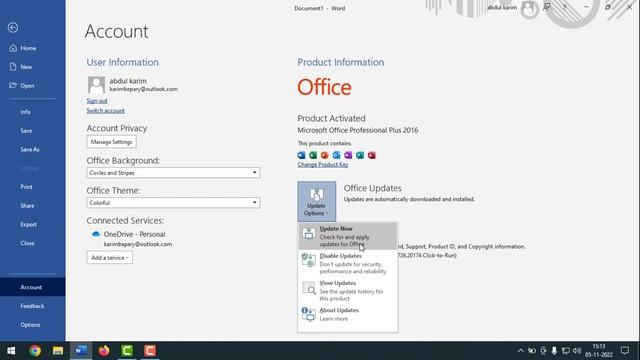Screen dimensions: 640x360
Task: Click the Outlook icon under product contains
Action: 336,155
